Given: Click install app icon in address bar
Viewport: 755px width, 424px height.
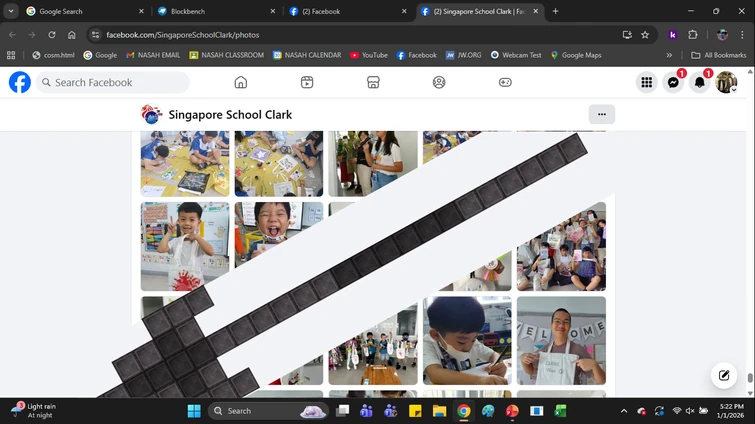Looking at the screenshot, I should (627, 35).
